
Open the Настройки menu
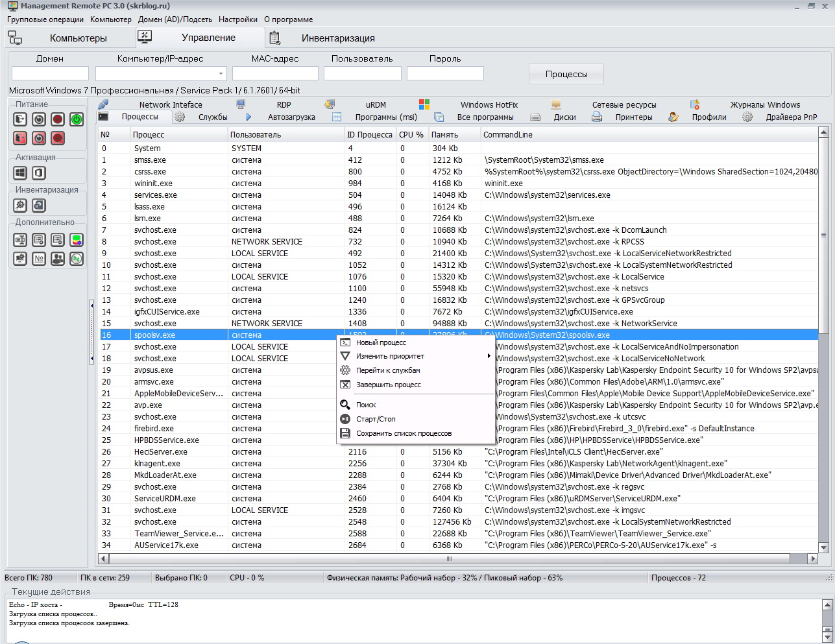click(238, 19)
